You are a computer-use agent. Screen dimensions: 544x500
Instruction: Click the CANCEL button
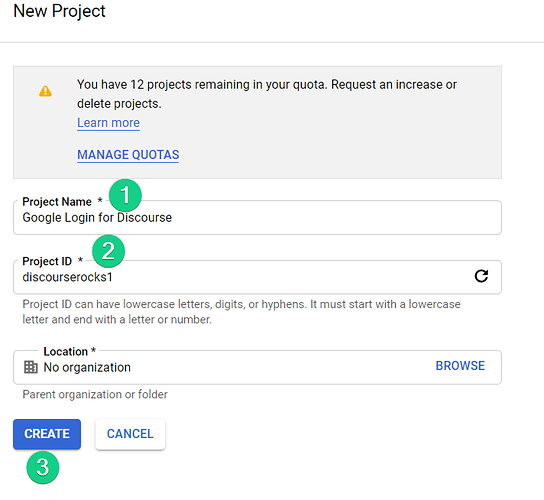coord(130,434)
